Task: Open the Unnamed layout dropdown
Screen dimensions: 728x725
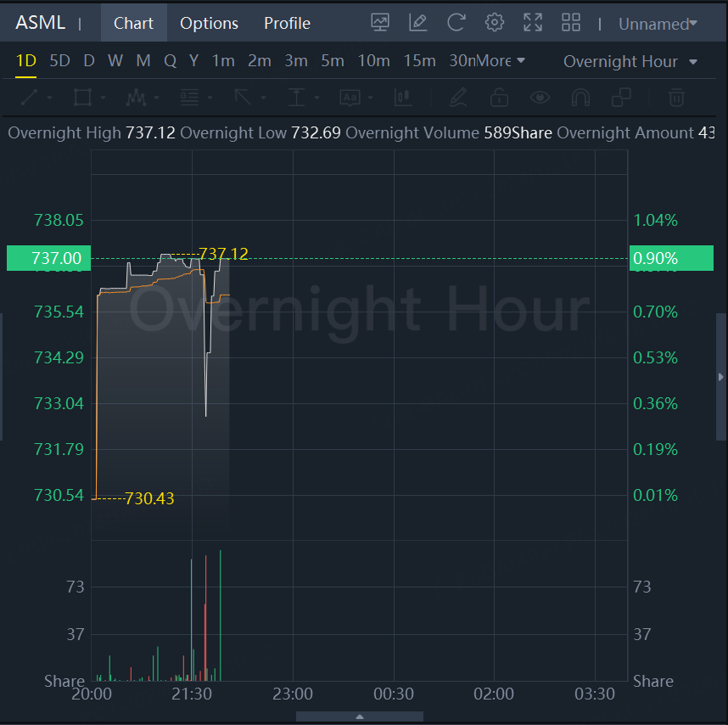Action: pos(658,24)
